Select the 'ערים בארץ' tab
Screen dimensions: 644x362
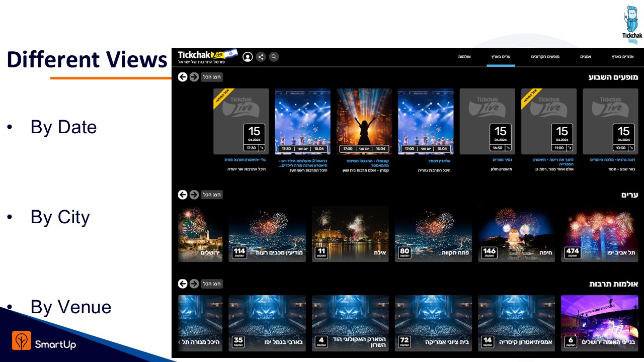coord(501,57)
